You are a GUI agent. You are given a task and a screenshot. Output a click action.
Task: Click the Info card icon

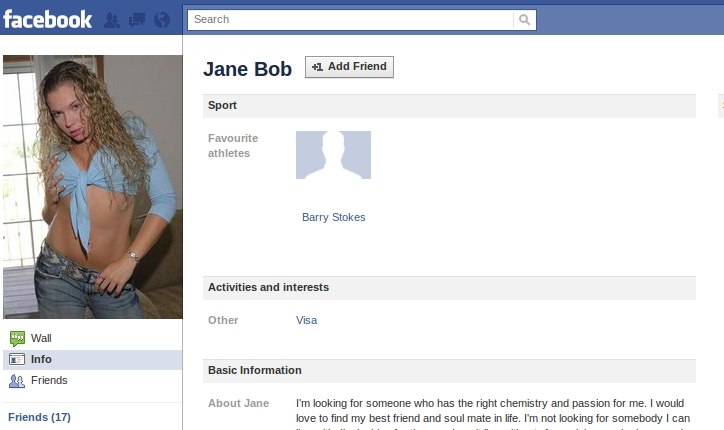17,359
